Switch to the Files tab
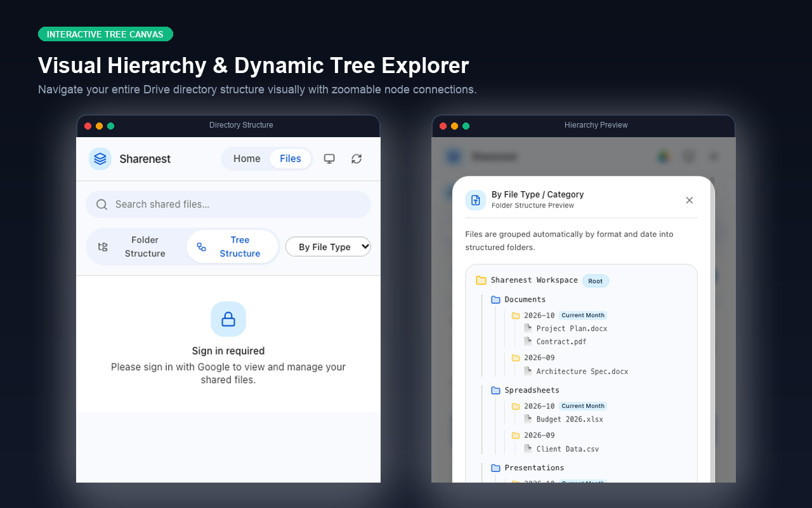812x508 pixels. (291, 159)
